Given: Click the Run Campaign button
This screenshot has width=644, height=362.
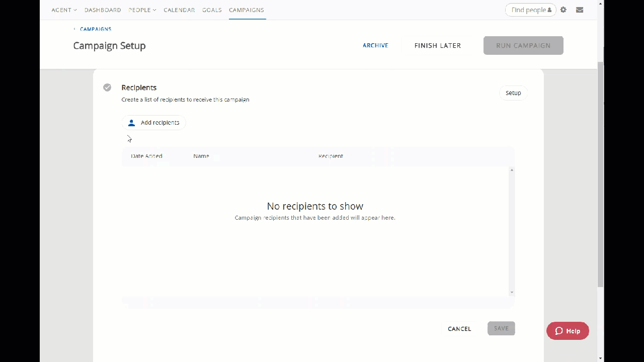Looking at the screenshot, I should [x=523, y=45].
